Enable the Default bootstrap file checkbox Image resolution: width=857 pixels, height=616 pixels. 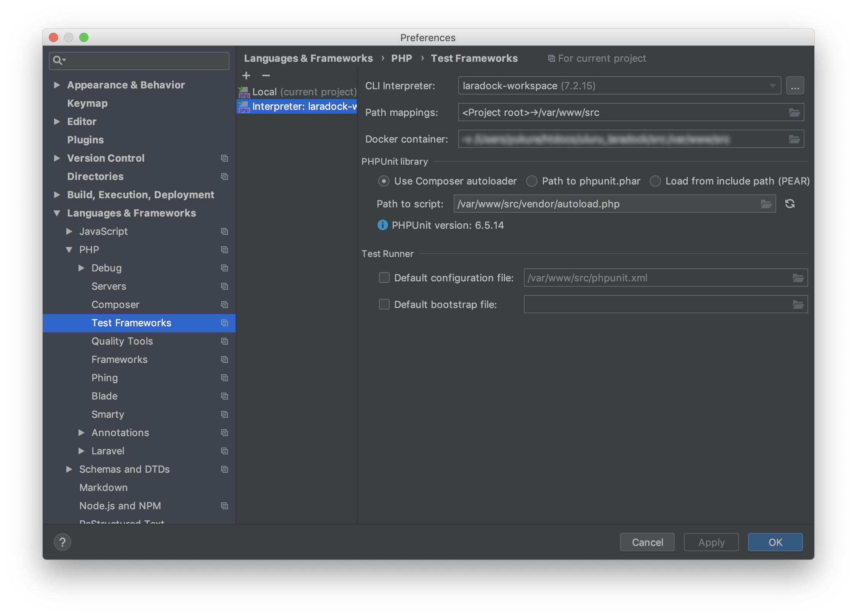click(384, 304)
